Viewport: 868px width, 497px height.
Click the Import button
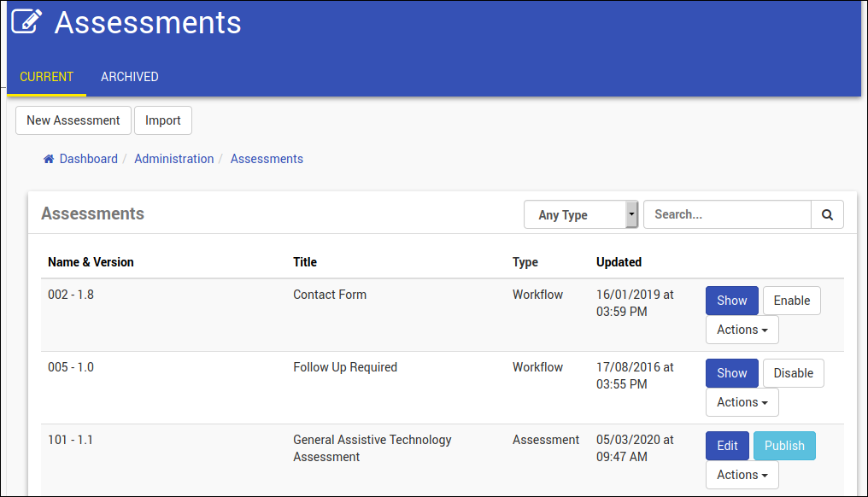(x=163, y=120)
